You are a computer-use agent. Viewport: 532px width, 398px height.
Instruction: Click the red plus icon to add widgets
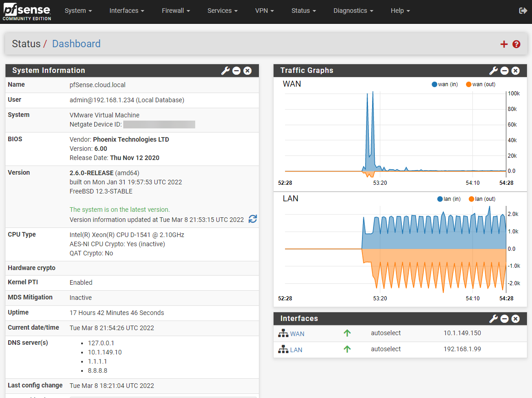coord(504,44)
